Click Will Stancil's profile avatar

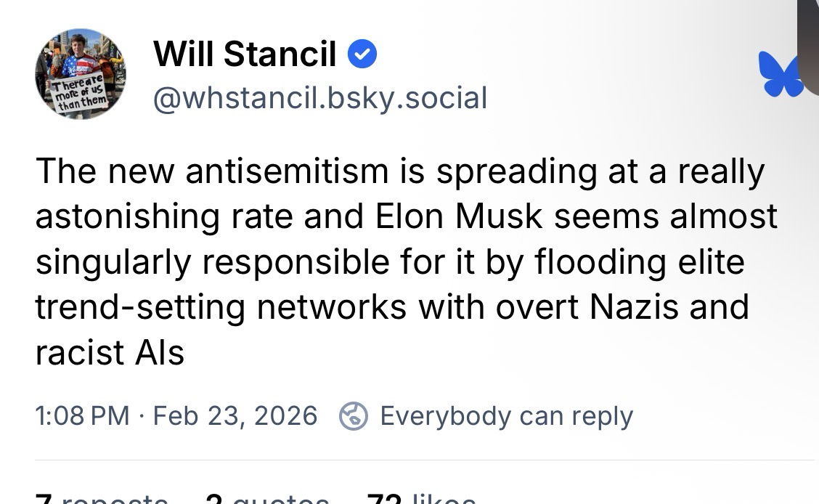tap(80, 74)
